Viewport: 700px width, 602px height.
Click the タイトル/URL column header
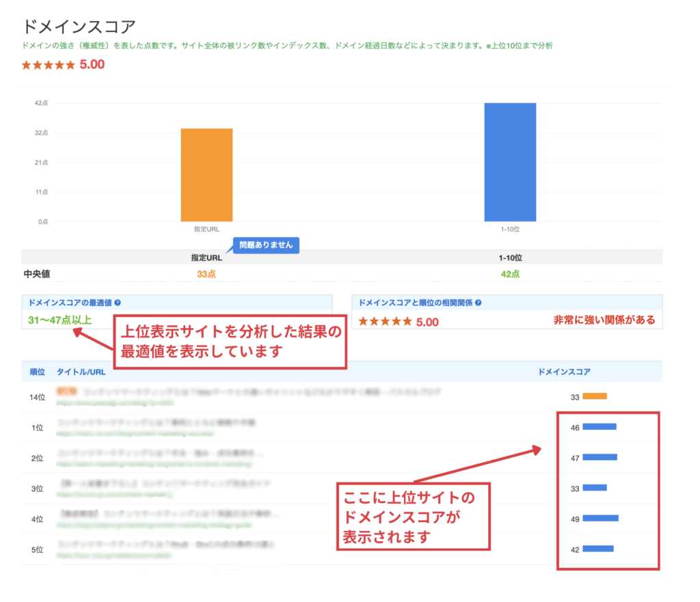(x=79, y=372)
